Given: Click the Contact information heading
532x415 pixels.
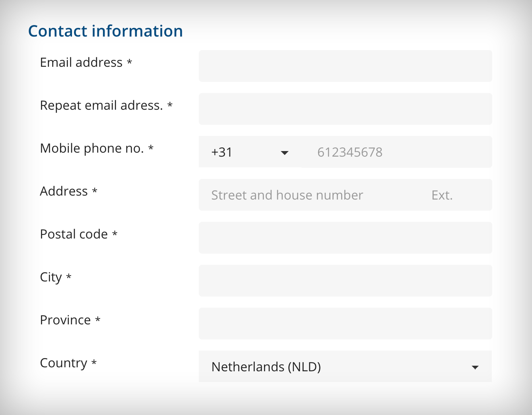Looking at the screenshot, I should pyautogui.click(x=105, y=31).
